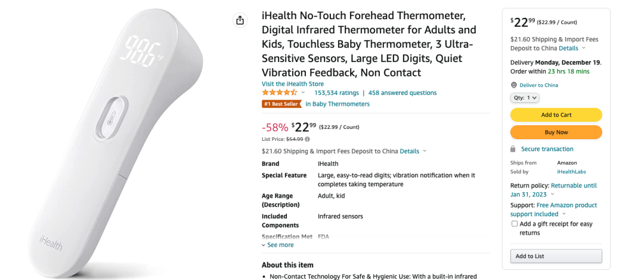Click the share icon beside product title
This screenshot has height=280, width=644.
coord(240,20)
